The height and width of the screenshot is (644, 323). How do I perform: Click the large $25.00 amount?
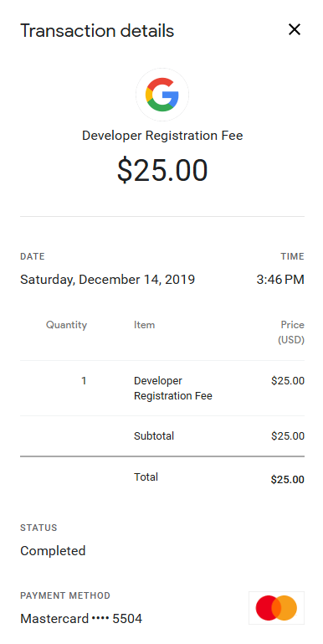[162, 170]
